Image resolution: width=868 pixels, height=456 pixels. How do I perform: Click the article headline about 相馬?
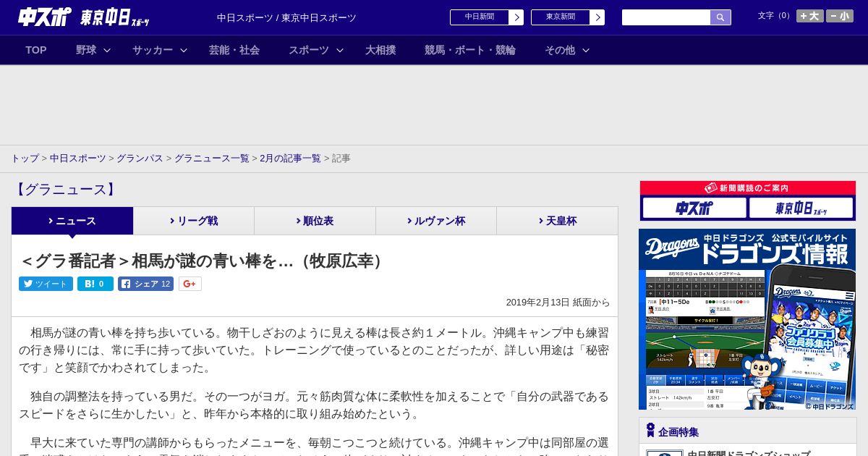coord(203,261)
